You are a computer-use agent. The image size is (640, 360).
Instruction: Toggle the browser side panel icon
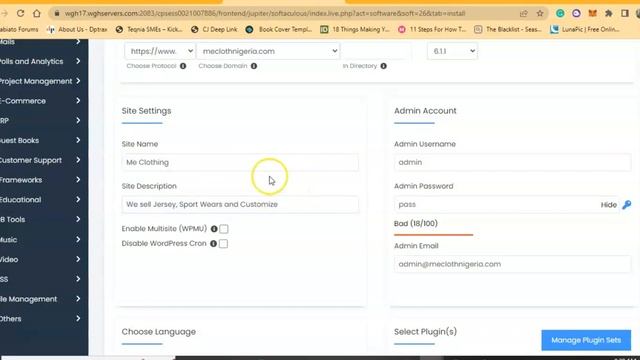click(624, 13)
